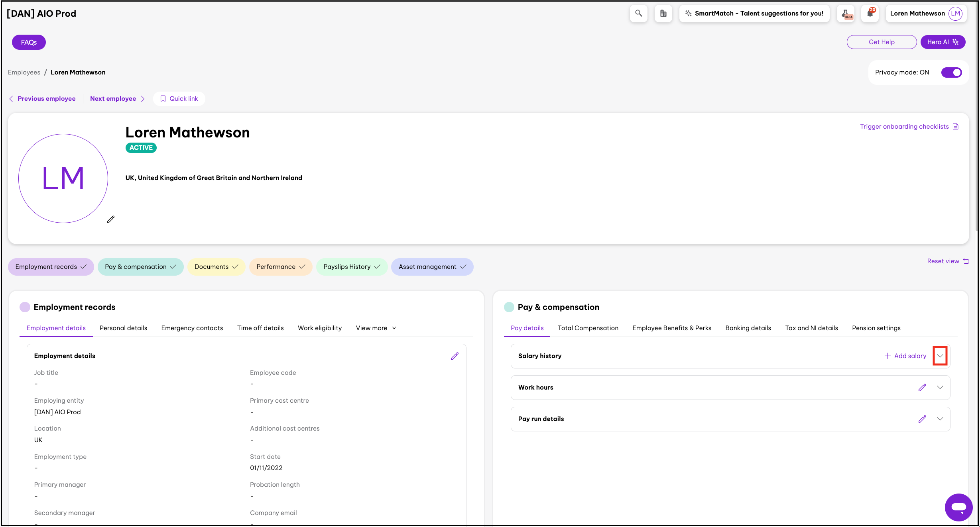
Task: Click the search magnifier icon
Action: (638, 14)
